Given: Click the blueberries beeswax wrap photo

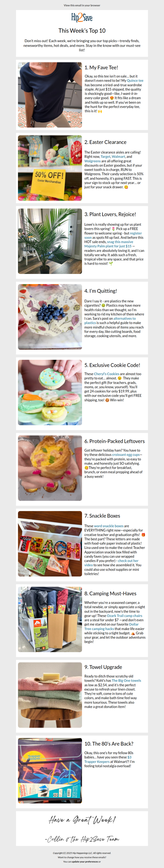Looking at the screenshot, I should [50, 317].
